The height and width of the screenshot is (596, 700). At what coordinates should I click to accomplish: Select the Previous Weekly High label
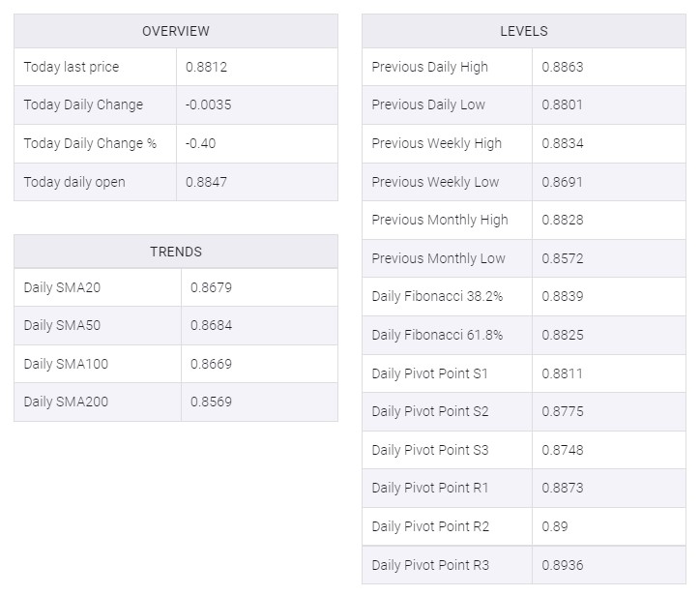(436, 143)
